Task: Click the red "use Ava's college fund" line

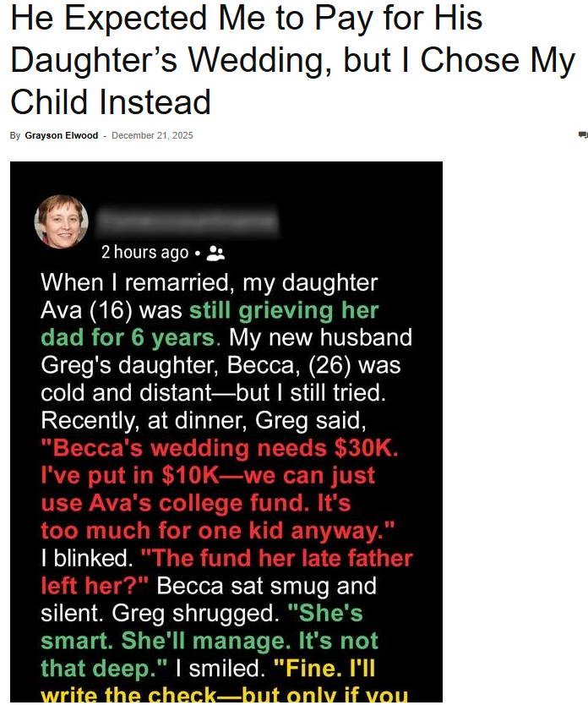Action: click(195, 503)
